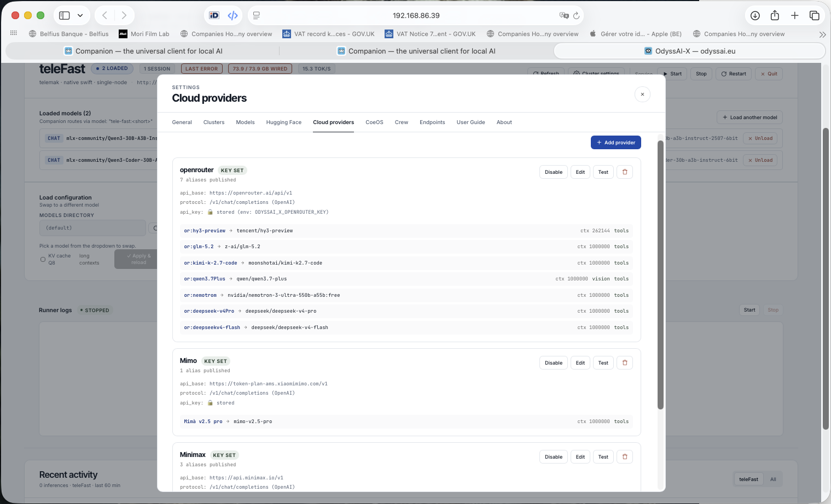Switch to the Clusters settings tab

[214, 122]
